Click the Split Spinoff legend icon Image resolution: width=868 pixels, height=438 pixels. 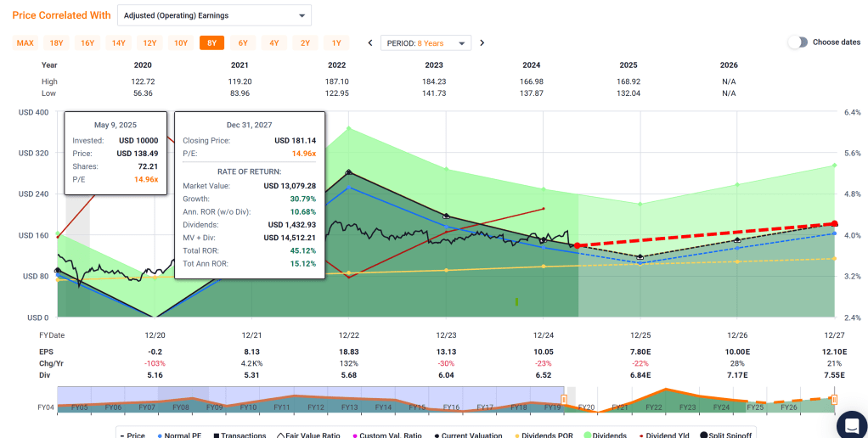[x=704, y=435]
